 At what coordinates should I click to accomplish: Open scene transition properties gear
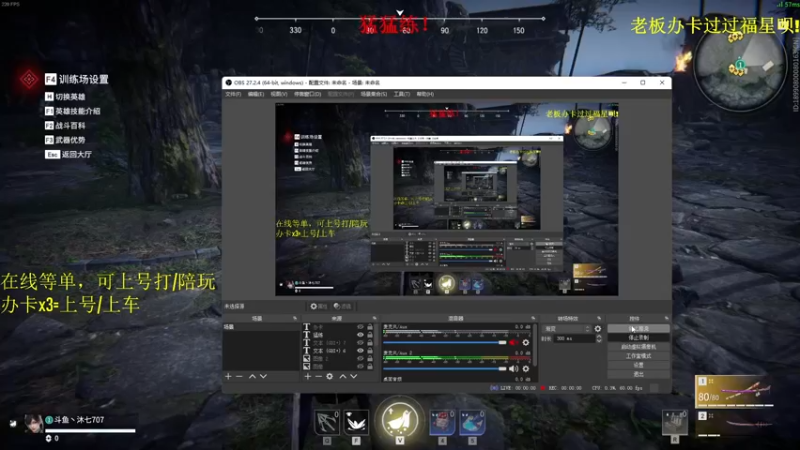click(x=598, y=329)
